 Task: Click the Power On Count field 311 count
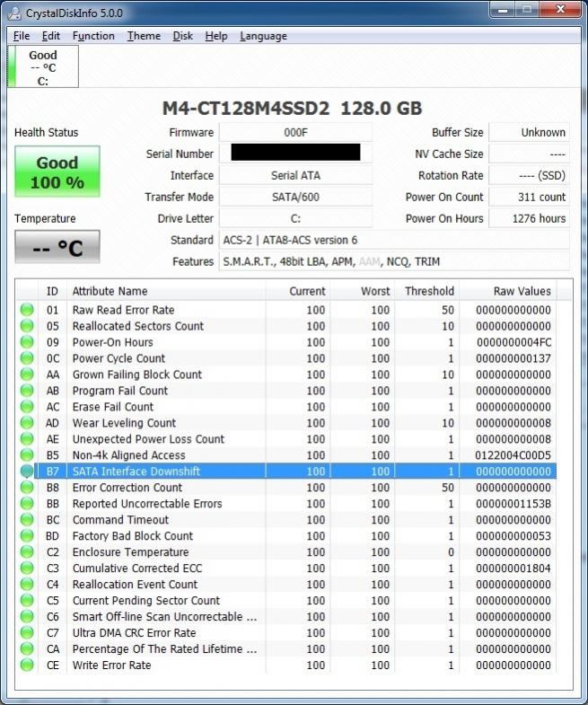click(x=529, y=197)
